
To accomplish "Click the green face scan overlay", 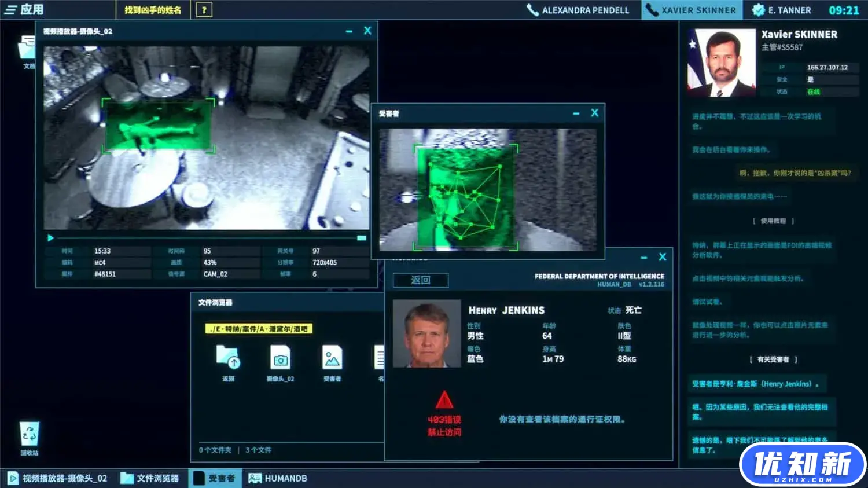I will 465,197.
